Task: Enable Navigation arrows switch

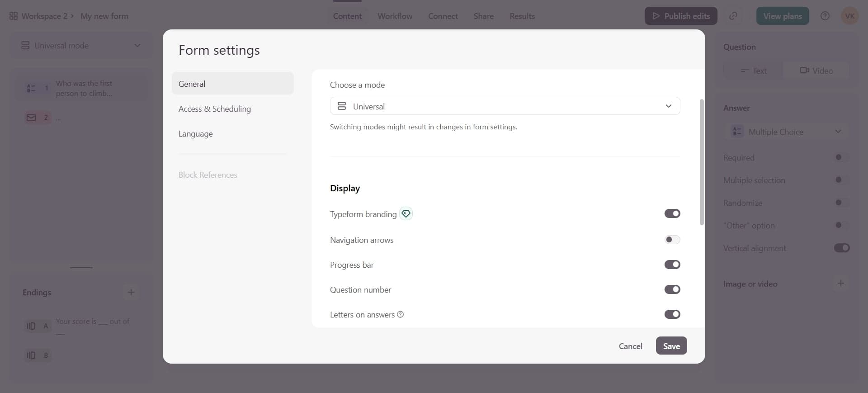Action: [x=672, y=240]
